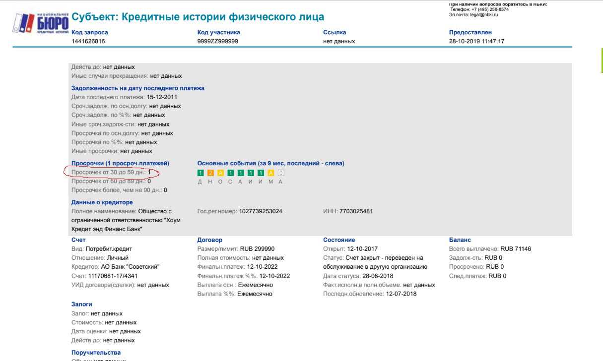Screen dimensions: 603x364
Task: Click the green scroll marker on right edge
Action: [x=602, y=61]
